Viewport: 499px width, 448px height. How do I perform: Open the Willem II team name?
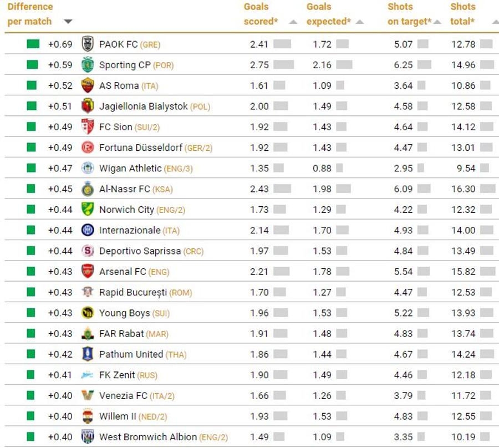[118, 416]
